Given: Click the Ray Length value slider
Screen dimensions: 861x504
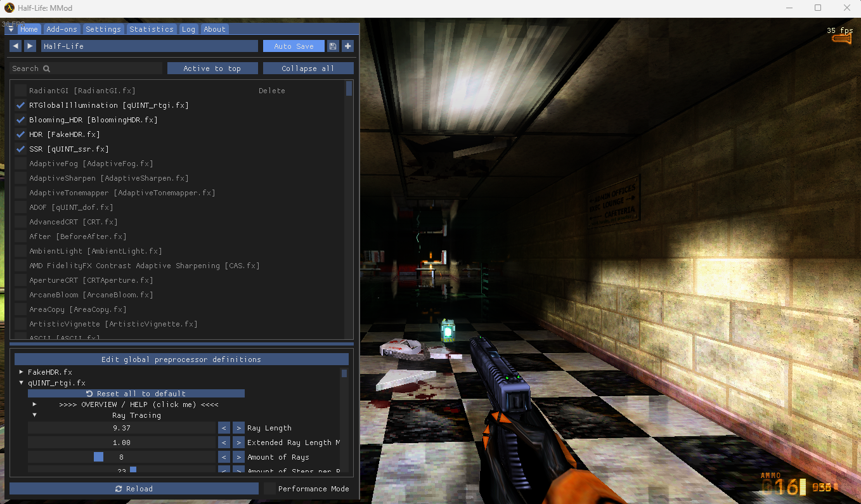Looking at the screenshot, I should coord(122,428).
